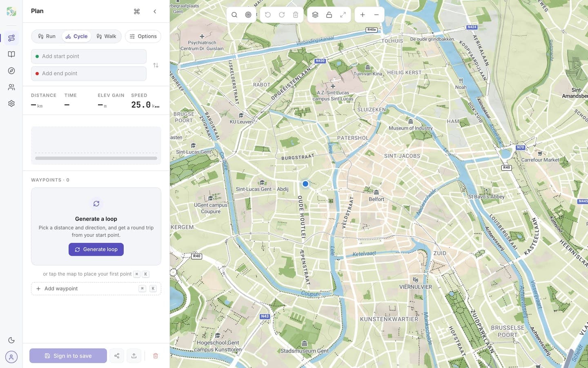Viewport: 588px width, 368px height.
Task: Click the Stadsmuseum Gent map label
Action: (304, 351)
